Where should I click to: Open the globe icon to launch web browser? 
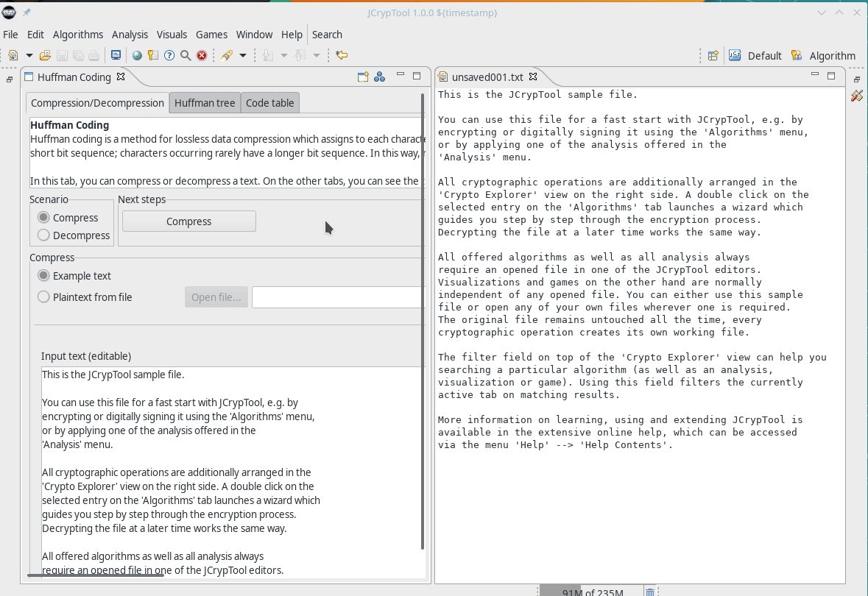pyautogui.click(x=135, y=55)
